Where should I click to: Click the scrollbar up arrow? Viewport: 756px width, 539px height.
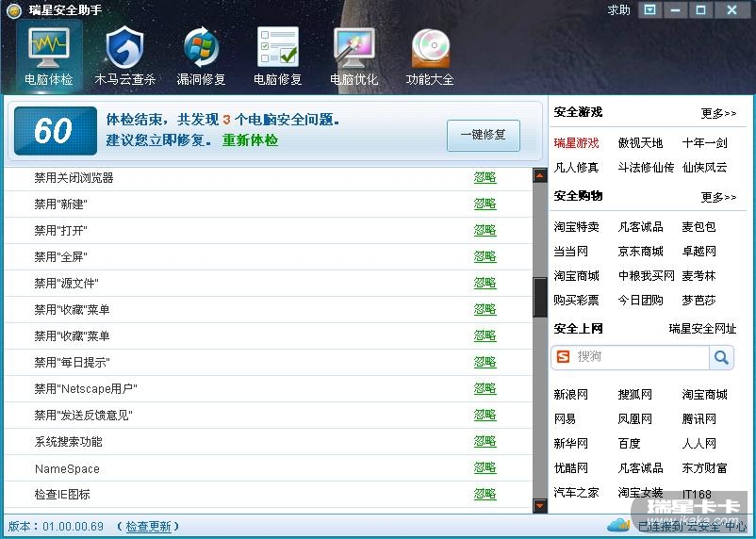tap(540, 175)
